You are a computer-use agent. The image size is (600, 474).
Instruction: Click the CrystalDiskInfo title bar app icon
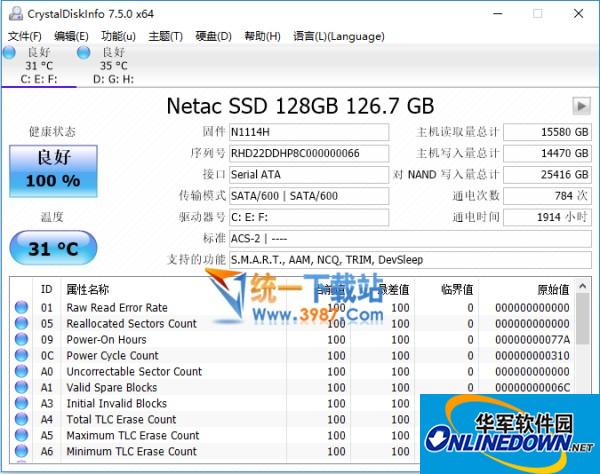(x=16, y=14)
